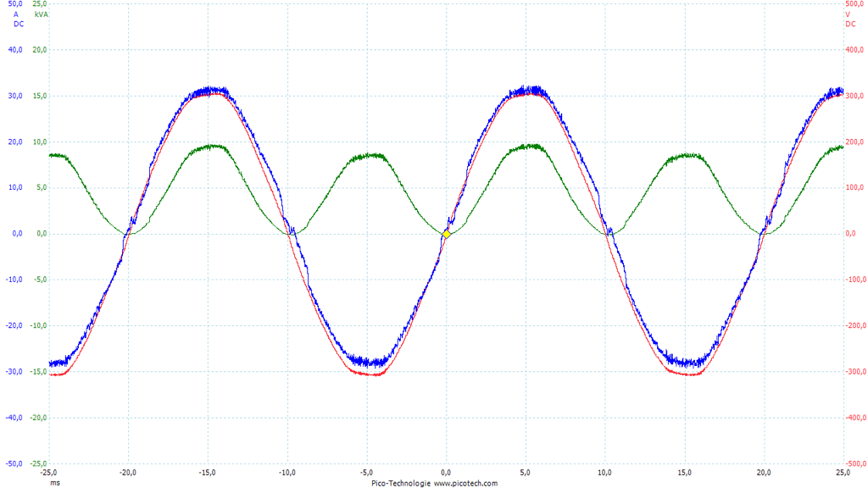This screenshot has width=868, height=488.
Task: Click the red -500,0 voltage axis label
Action: (854, 463)
